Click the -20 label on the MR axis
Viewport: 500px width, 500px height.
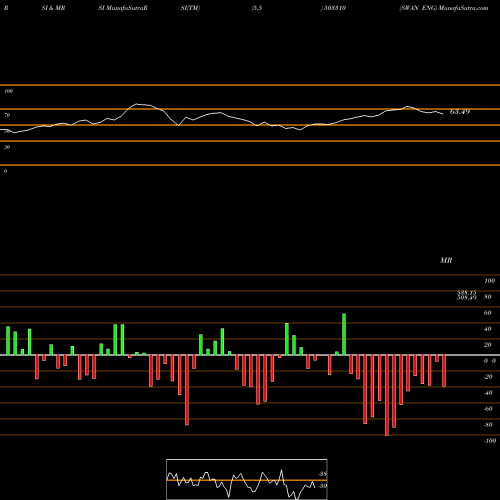pyautogui.click(x=488, y=377)
